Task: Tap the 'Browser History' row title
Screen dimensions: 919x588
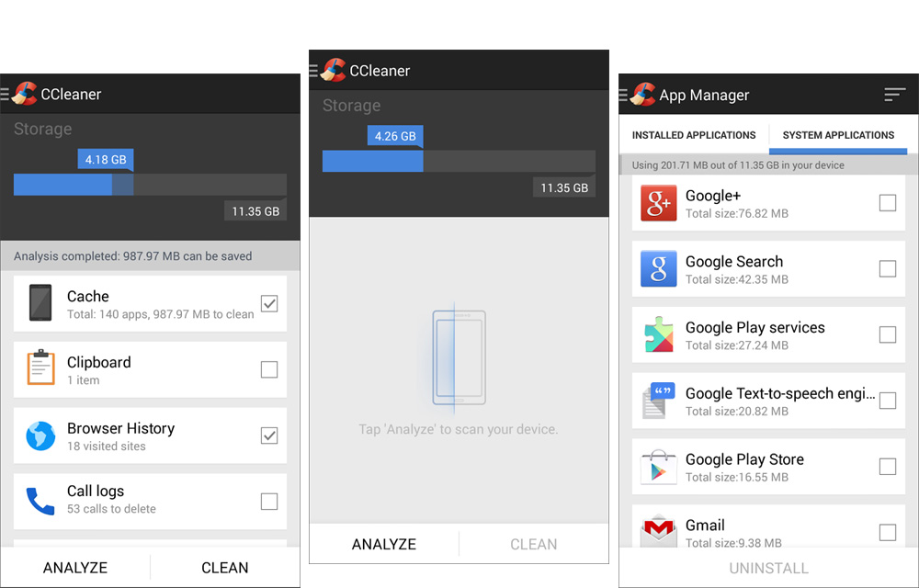Action: click(120, 429)
